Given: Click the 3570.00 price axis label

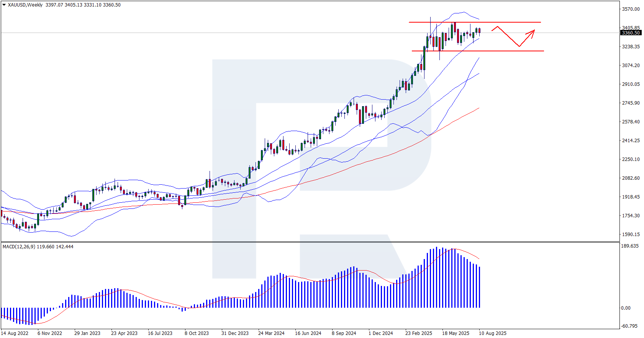Looking at the screenshot, I should [x=631, y=9].
